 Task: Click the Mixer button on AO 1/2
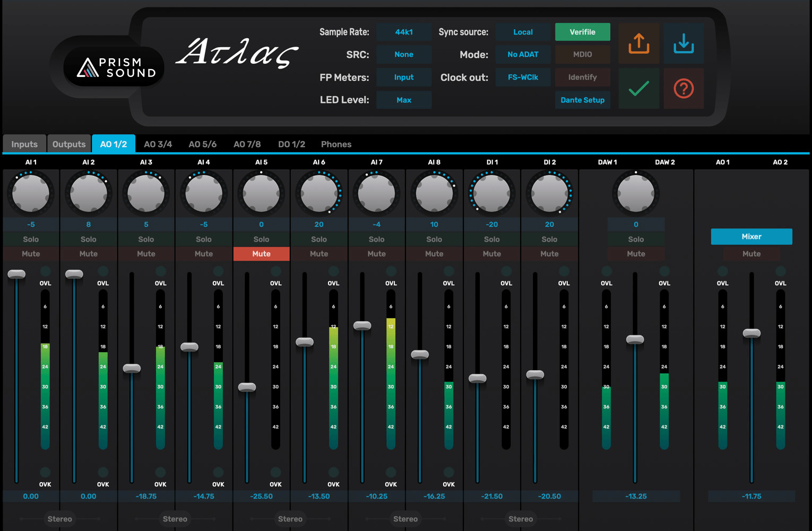751,236
